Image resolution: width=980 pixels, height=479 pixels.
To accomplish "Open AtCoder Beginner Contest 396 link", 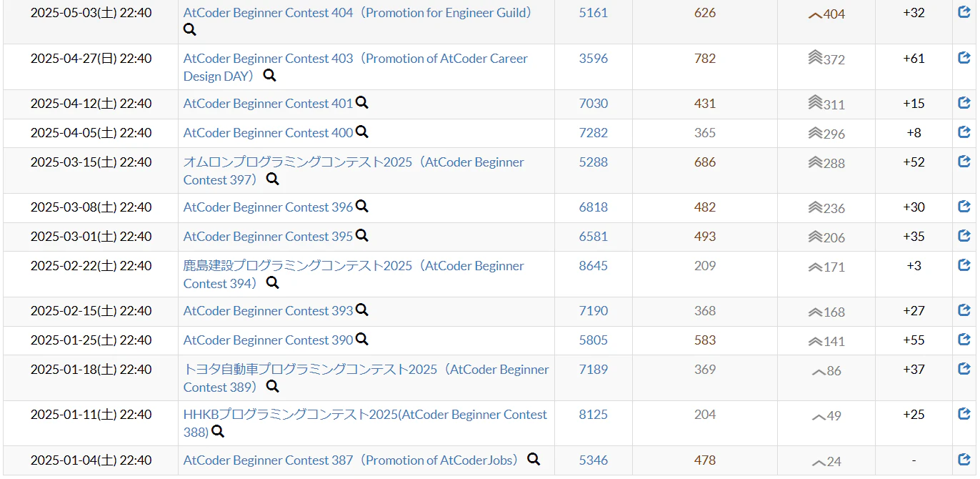I will pos(269,207).
